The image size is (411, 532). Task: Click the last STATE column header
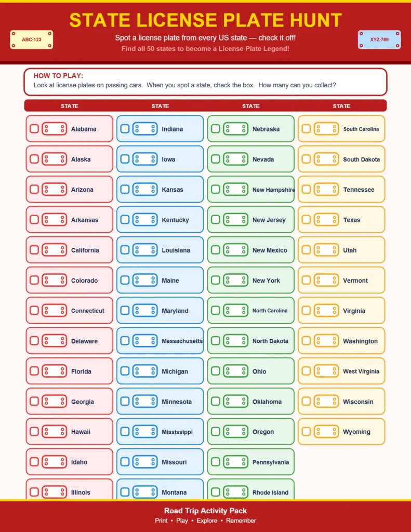[x=341, y=106]
